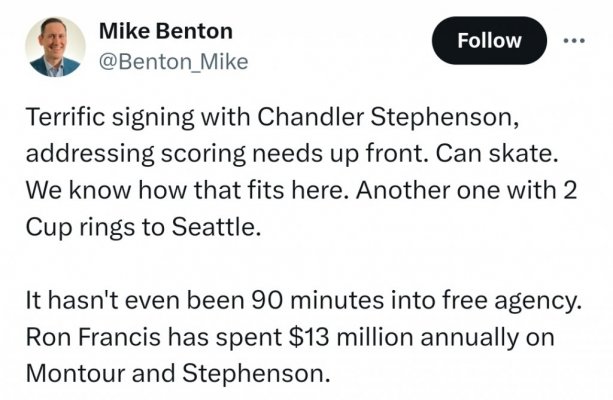The height and width of the screenshot is (400, 613).
Task: Click the phrase "Another one with 2"
Action: coord(466,190)
